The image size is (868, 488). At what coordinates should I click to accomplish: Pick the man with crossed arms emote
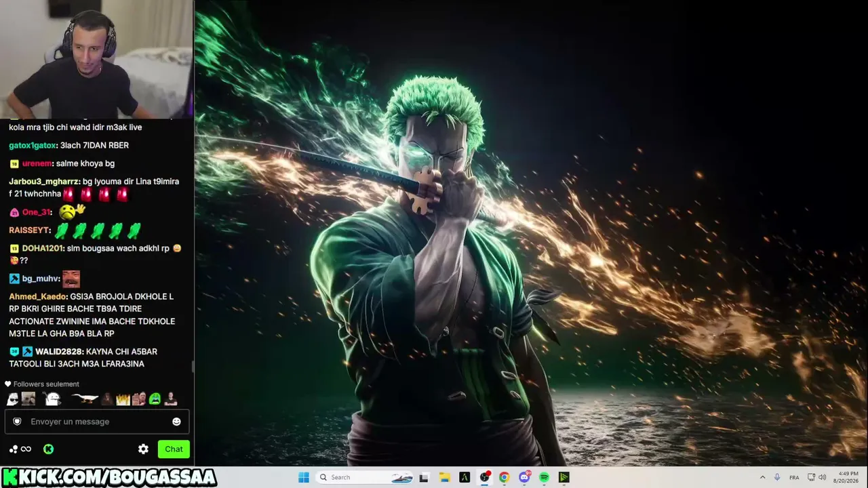pyautogui.click(x=171, y=399)
